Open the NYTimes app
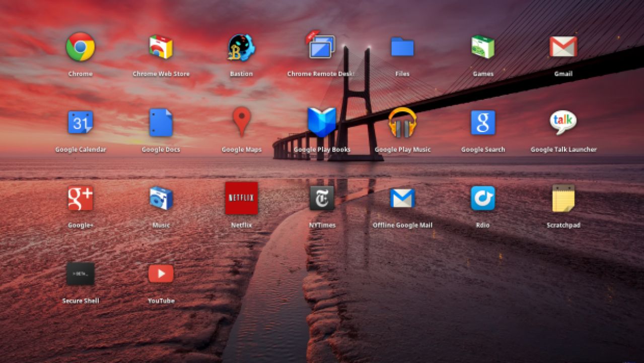Viewport: 644px width, 363px height. click(322, 198)
